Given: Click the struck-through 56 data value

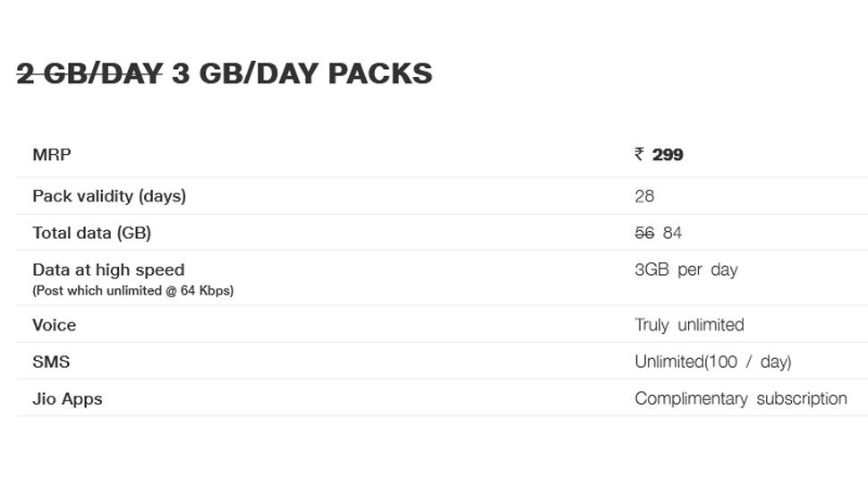Looking at the screenshot, I should pos(644,233).
